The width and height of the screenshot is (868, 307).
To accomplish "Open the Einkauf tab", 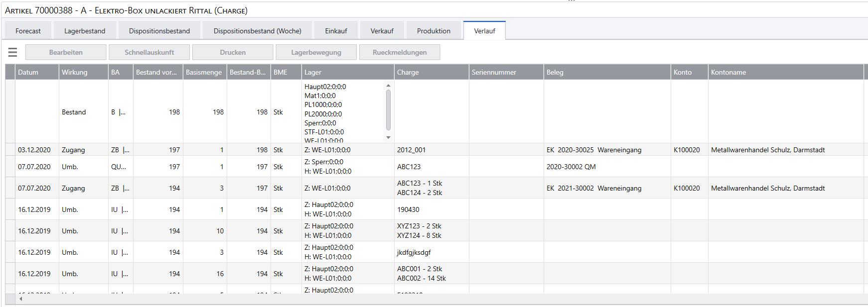I will pyautogui.click(x=336, y=31).
